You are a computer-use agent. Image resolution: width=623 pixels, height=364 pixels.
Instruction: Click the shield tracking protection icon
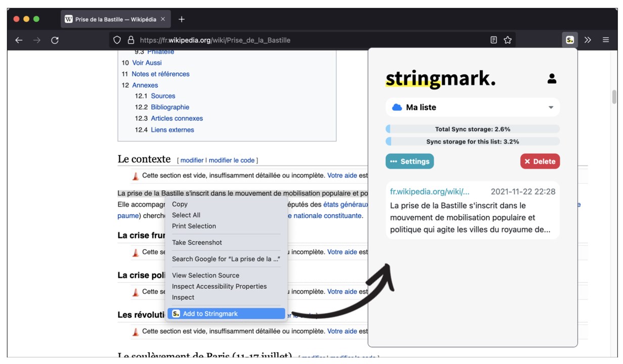(117, 40)
